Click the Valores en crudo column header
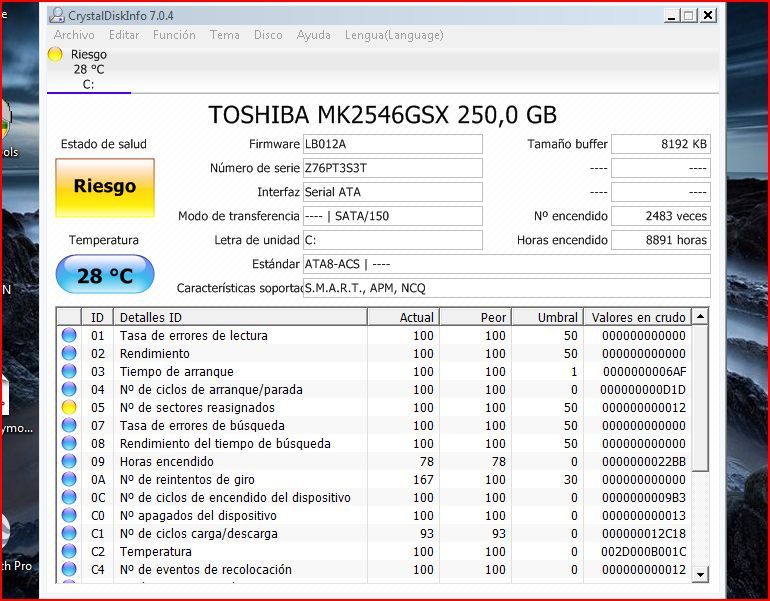Viewport: 770px width, 601px height. pyautogui.click(x=637, y=317)
